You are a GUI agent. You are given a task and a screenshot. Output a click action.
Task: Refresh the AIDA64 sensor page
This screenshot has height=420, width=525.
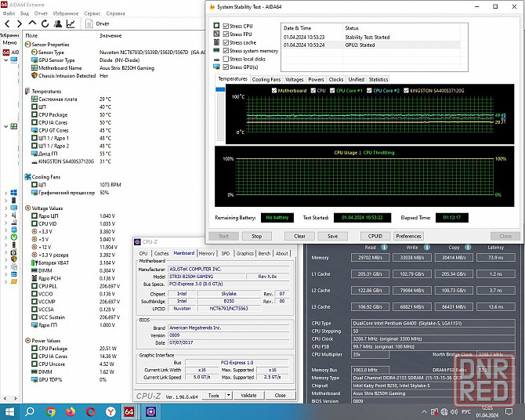pos(44,24)
